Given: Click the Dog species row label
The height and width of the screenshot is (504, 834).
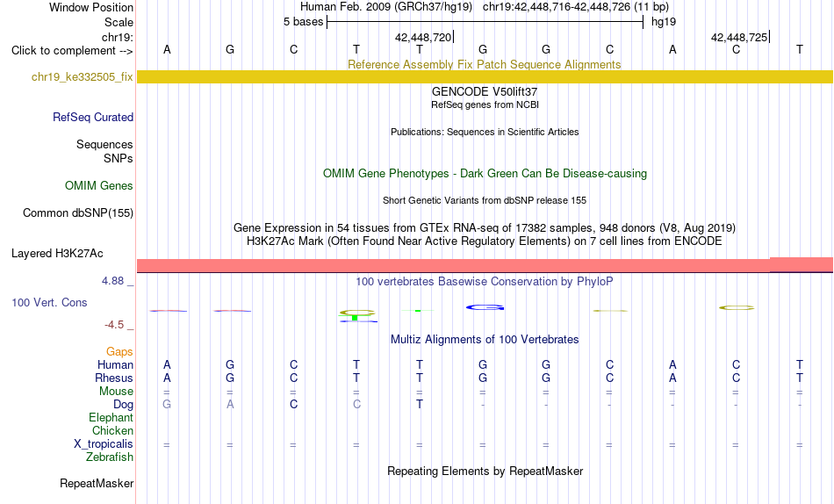Looking at the screenshot, I should coord(124,405).
